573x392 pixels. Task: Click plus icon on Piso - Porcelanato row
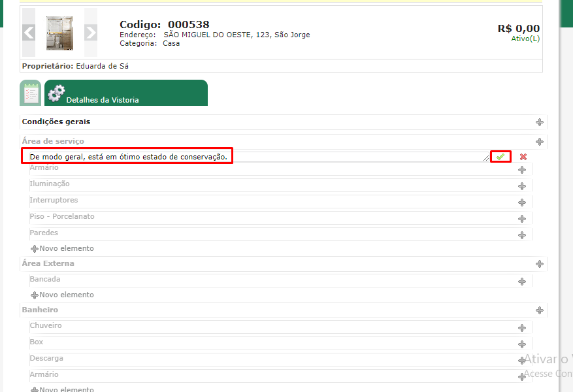point(522,219)
